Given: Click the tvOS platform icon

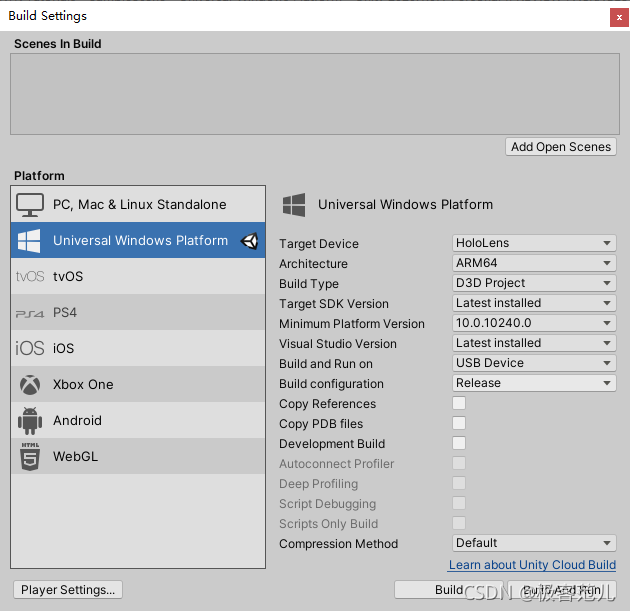Looking at the screenshot, I should click(x=30, y=276).
